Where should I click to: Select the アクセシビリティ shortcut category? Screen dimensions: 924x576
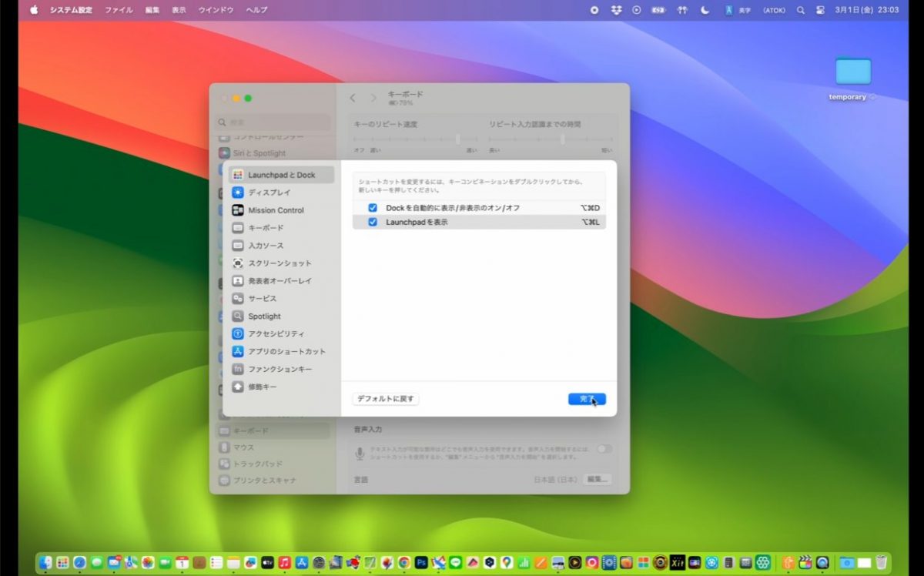pyautogui.click(x=282, y=334)
